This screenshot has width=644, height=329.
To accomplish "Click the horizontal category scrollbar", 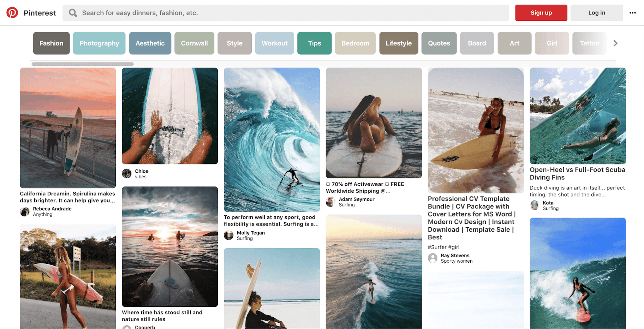I will tap(83, 64).
